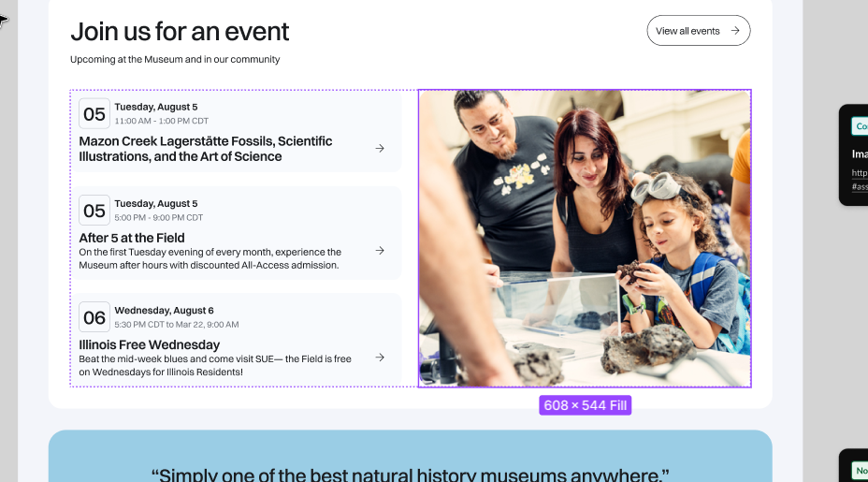Select the 05 date badge on Mazon Creek event

(x=94, y=114)
